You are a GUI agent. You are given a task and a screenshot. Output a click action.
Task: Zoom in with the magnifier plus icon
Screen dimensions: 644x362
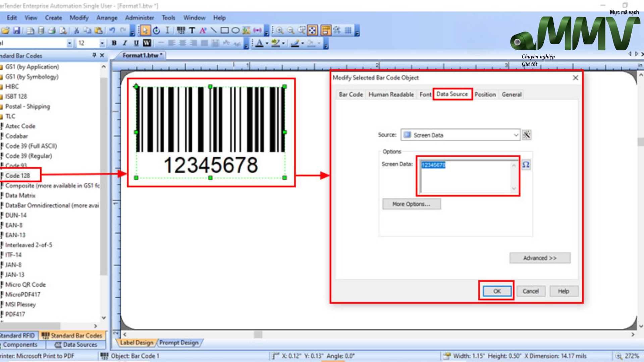(x=280, y=31)
